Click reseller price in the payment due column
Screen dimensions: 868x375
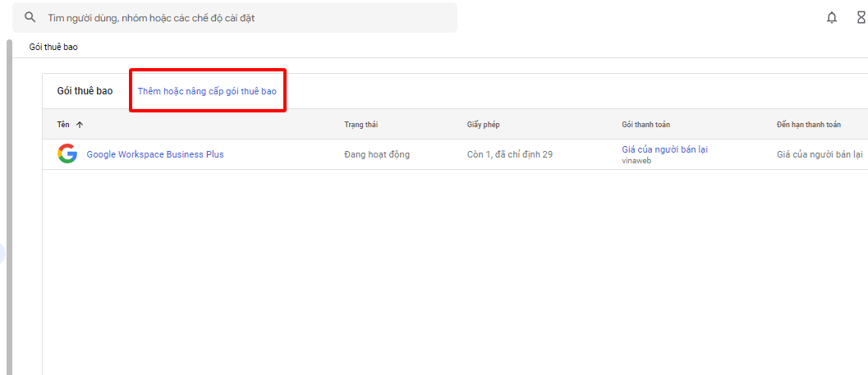pyautogui.click(x=819, y=154)
